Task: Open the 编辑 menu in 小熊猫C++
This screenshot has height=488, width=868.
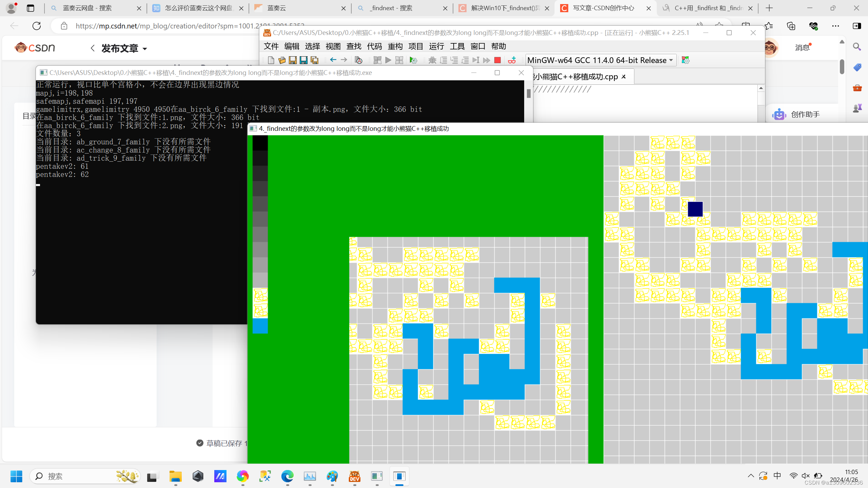Action: pyautogui.click(x=292, y=46)
